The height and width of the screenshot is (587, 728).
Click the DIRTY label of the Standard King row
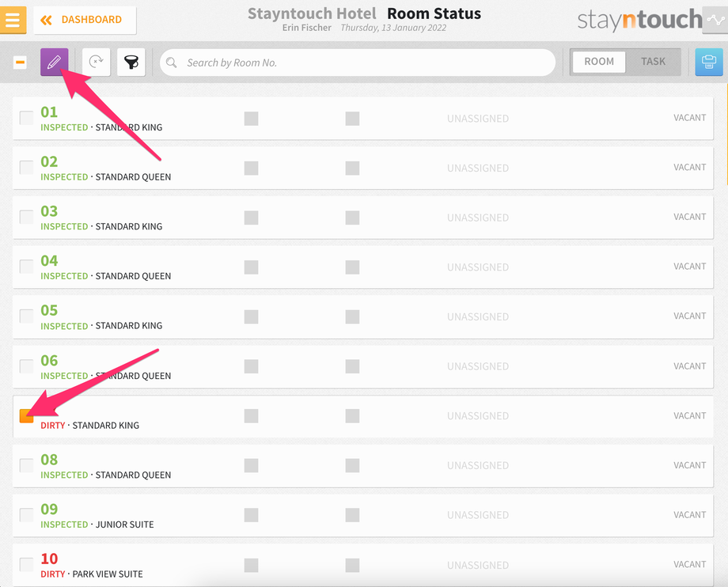[53, 426]
